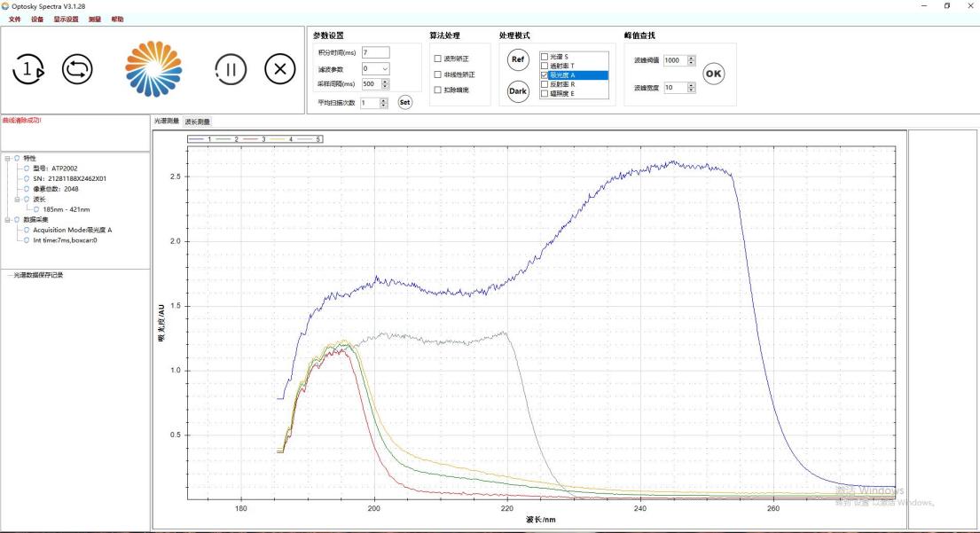
Task: Check the 透射率 T mode option
Action: (545, 66)
